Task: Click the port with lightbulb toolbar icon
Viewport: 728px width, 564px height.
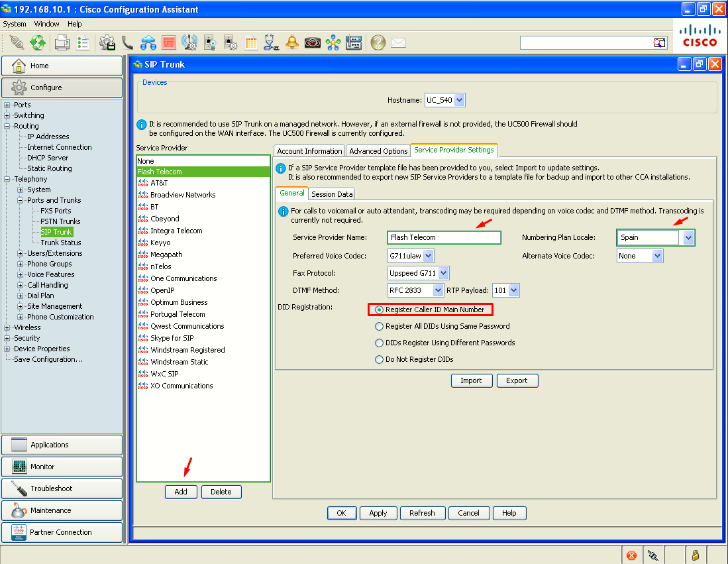Action: 210,42
